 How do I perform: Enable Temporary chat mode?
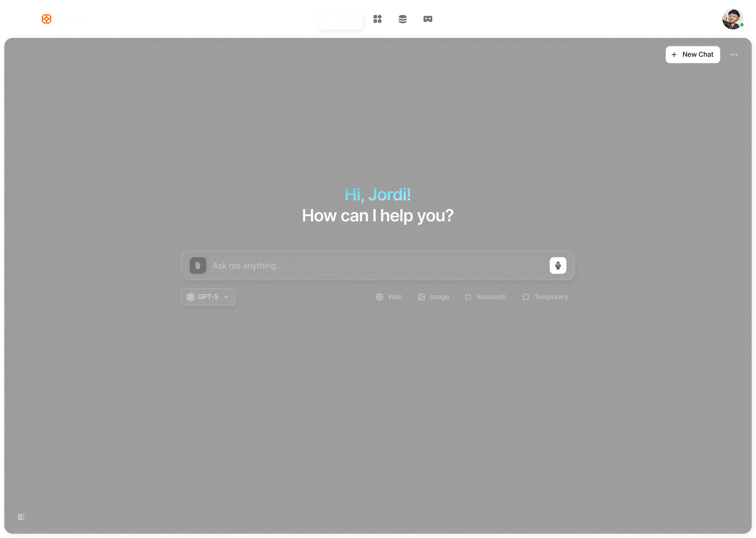pyautogui.click(x=546, y=297)
